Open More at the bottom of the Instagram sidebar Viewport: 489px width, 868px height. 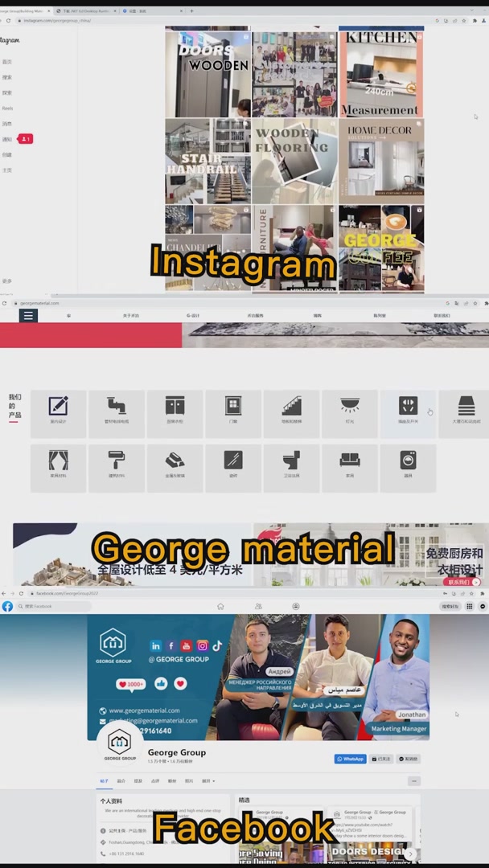point(6,281)
